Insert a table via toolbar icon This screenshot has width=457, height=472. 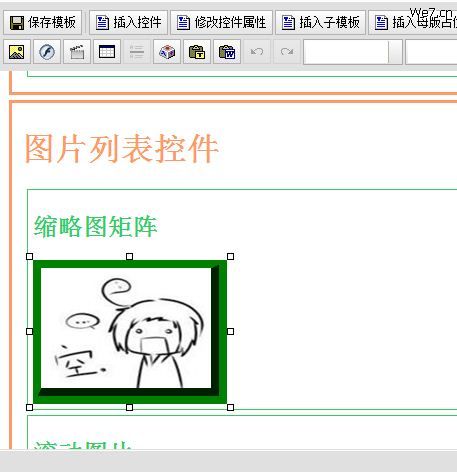click(107, 52)
